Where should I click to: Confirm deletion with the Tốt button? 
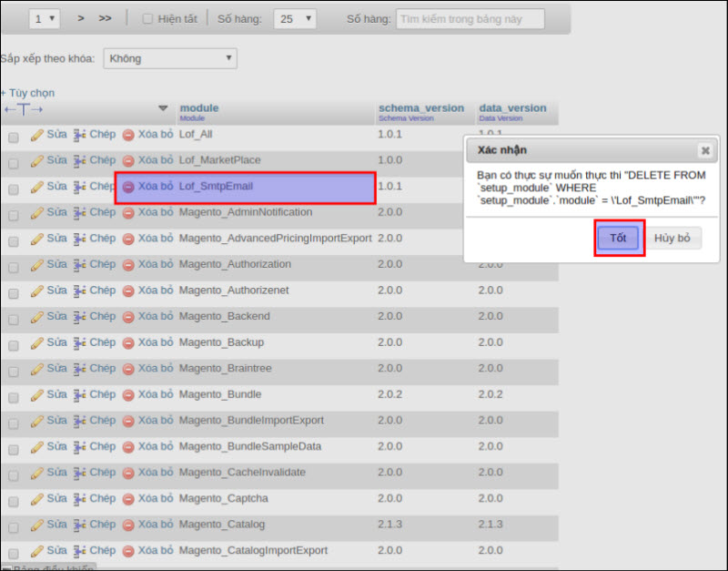click(619, 238)
